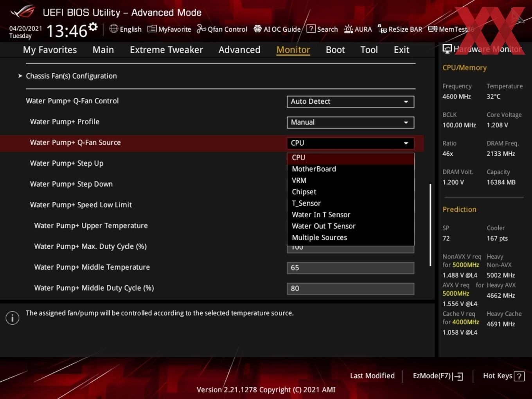Go to the Advanced tab
The image size is (532, 399).
coord(239,50)
